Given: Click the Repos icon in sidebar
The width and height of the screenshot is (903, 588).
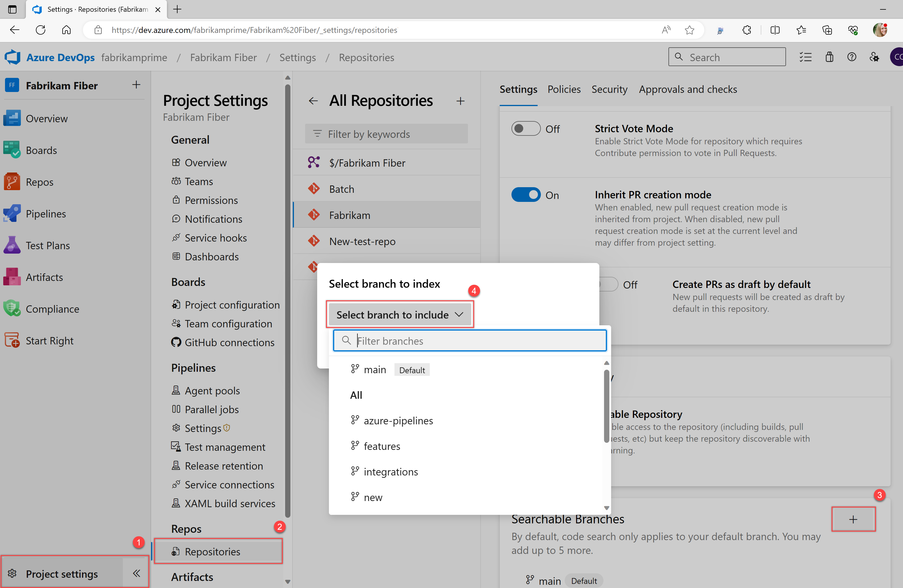Looking at the screenshot, I should [x=12, y=182].
